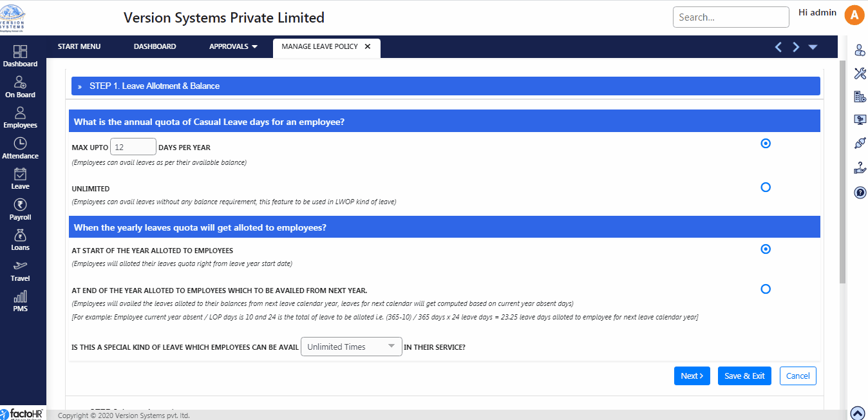Choose end of year allotment option
The height and width of the screenshot is (420, 868).
(766, 289)
